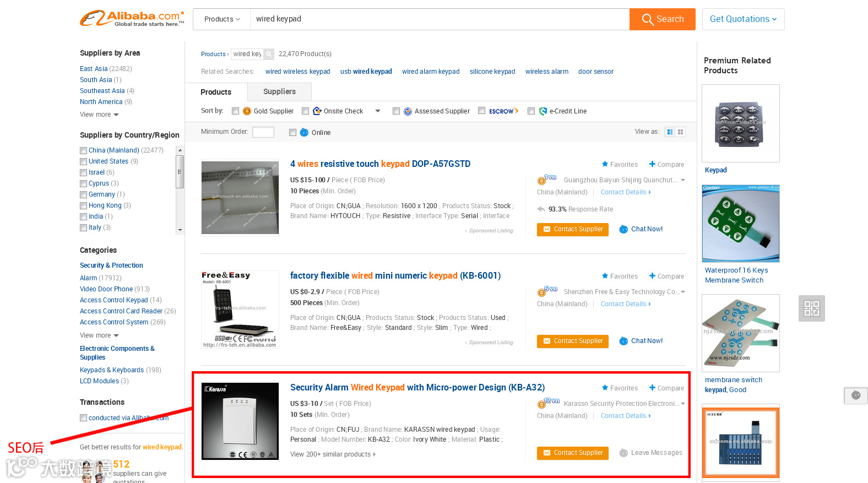Click the QR code icon
The height and width of the screenshot is (483, 868).
pyautogui.click(x=812, y=308)
